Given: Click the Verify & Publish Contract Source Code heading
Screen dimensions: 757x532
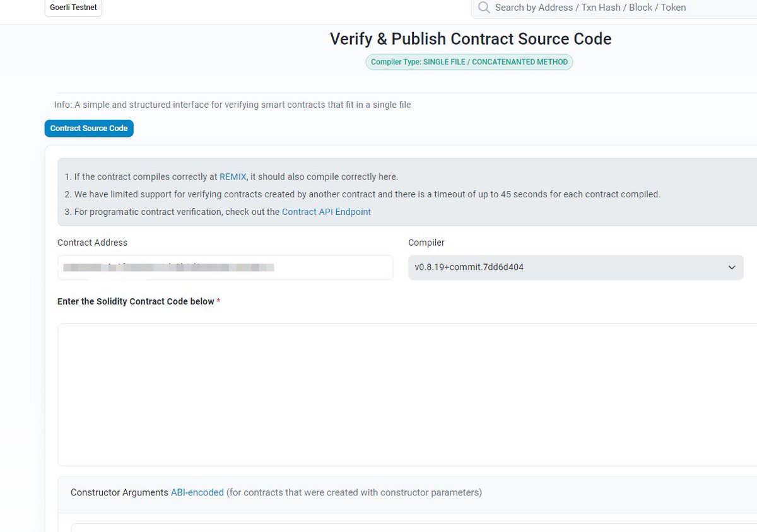Looking at the screenshot, I should (x=471, y=38).
